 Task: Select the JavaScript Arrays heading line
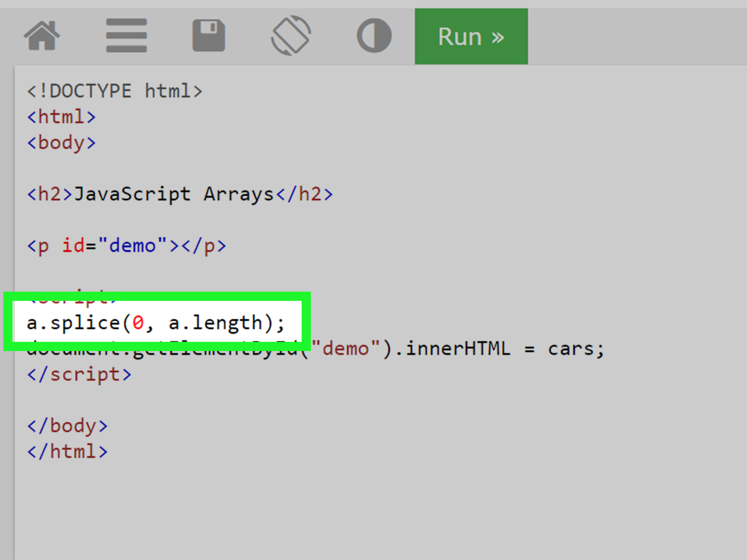180,194
